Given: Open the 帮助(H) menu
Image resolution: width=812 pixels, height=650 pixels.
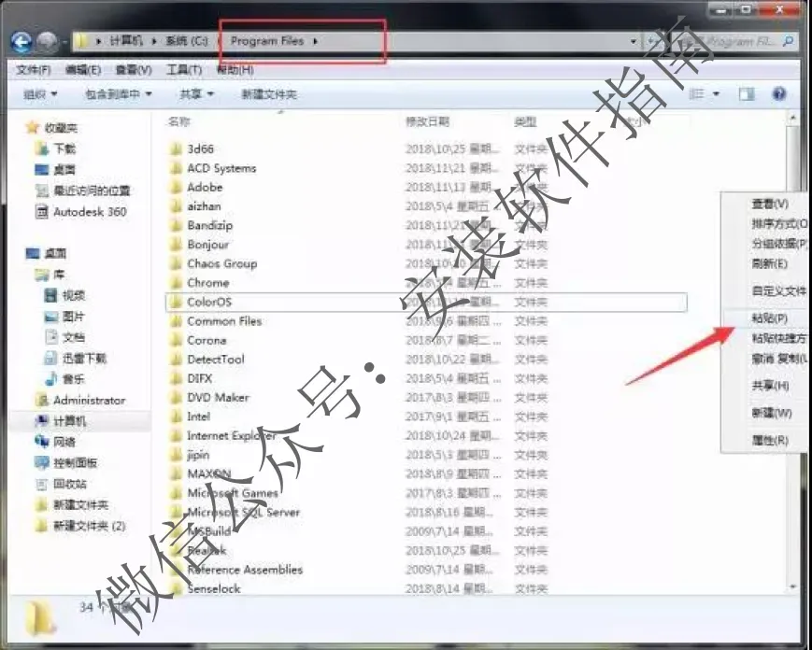Looking at the screenshot, I should point(235,69).
